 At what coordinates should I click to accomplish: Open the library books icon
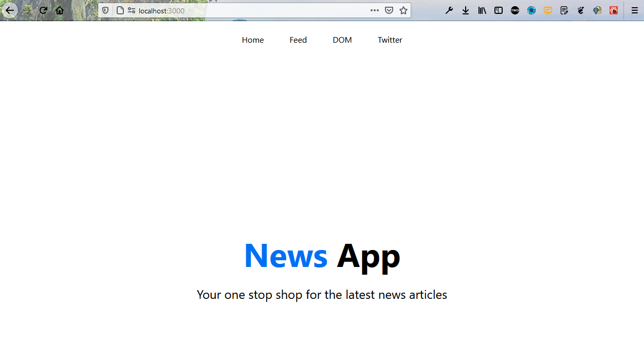[x=482, y=10]
